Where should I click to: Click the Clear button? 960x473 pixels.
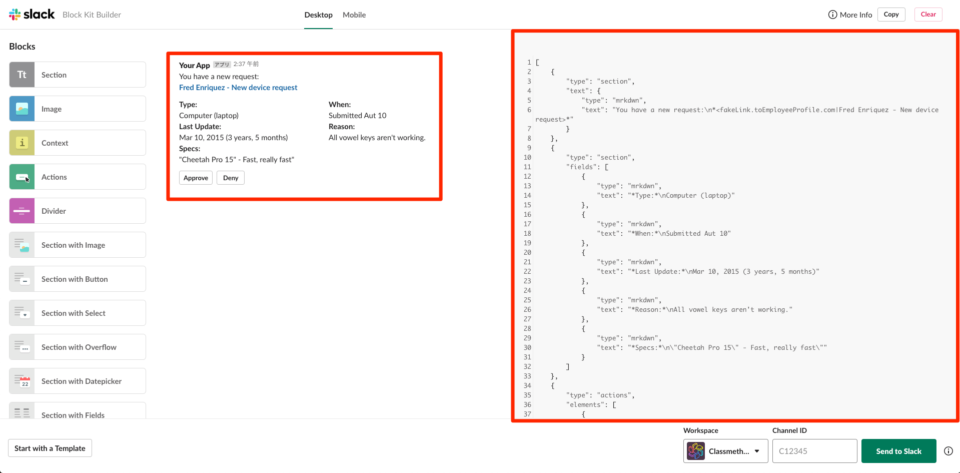coord(928,15)
